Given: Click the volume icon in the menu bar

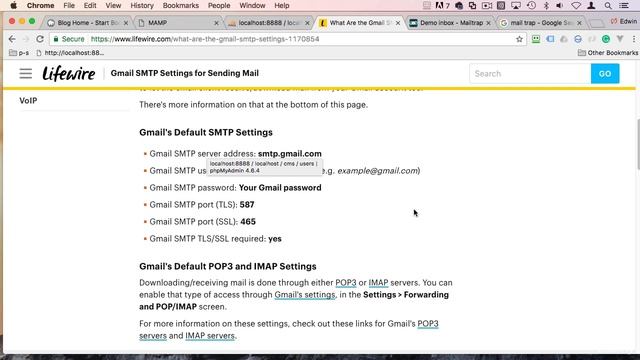Looking at the screenshot, I should (x=560, y=6).
